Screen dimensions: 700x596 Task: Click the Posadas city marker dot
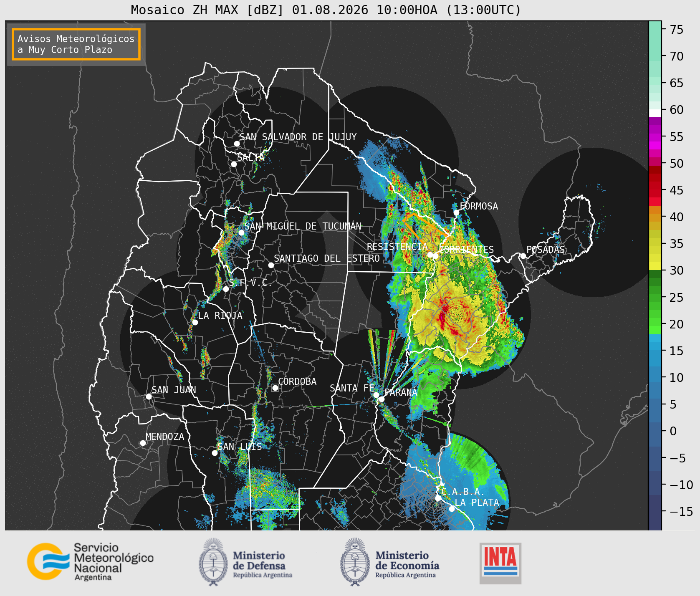[x=523, y=256]
